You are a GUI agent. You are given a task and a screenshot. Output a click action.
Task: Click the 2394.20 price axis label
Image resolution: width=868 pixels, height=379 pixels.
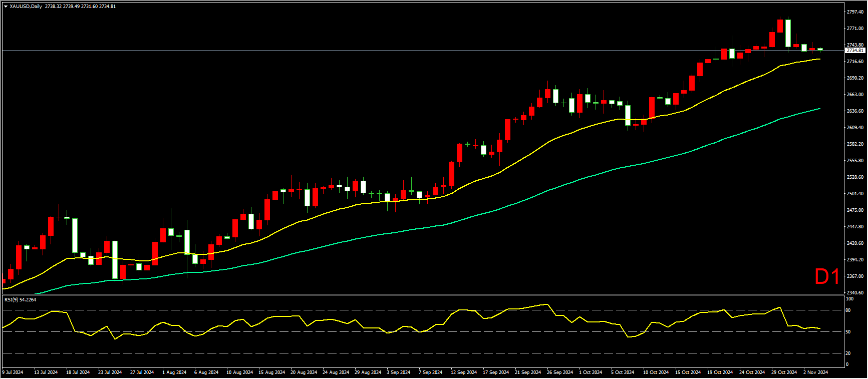click(855, 260)
